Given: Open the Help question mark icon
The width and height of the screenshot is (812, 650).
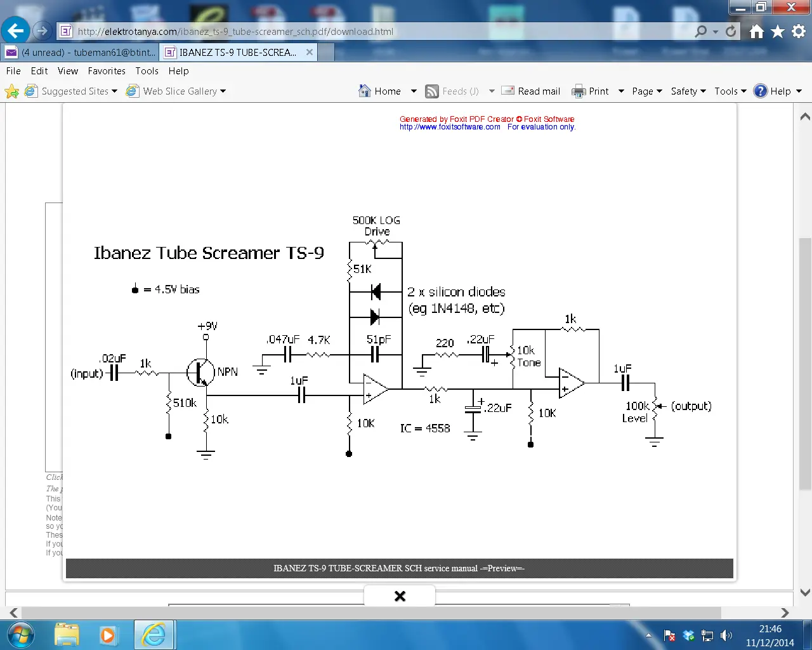Looking at the screenshot, I should 760,91.
